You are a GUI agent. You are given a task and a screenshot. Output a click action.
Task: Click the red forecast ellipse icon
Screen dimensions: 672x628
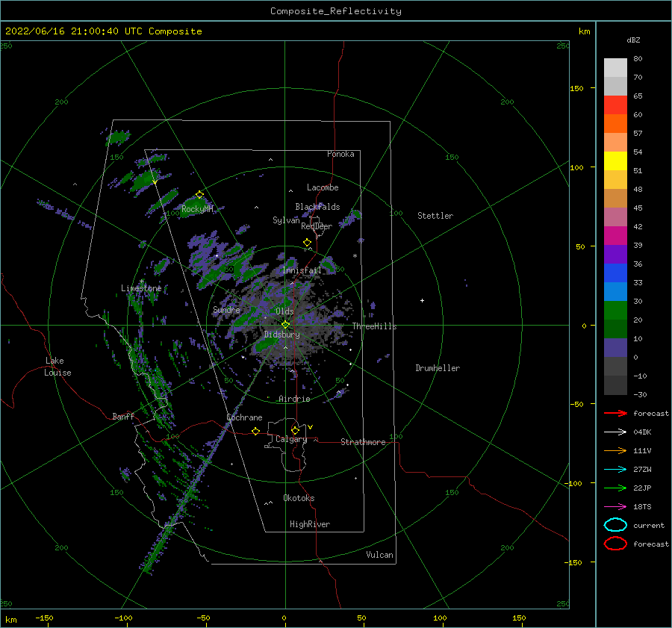click(615, 544)
